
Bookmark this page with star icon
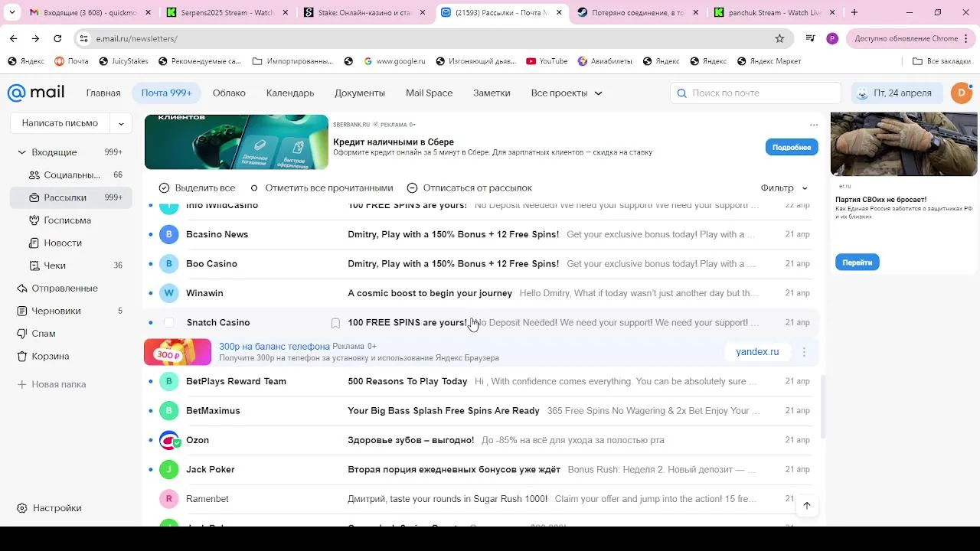tap(779, 38)
